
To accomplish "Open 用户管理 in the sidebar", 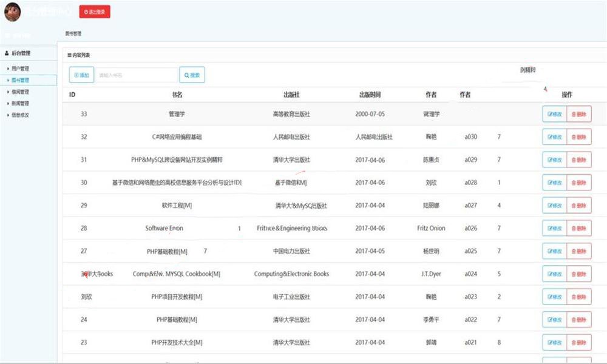I will pyautogui.click(x=20, y=69).
